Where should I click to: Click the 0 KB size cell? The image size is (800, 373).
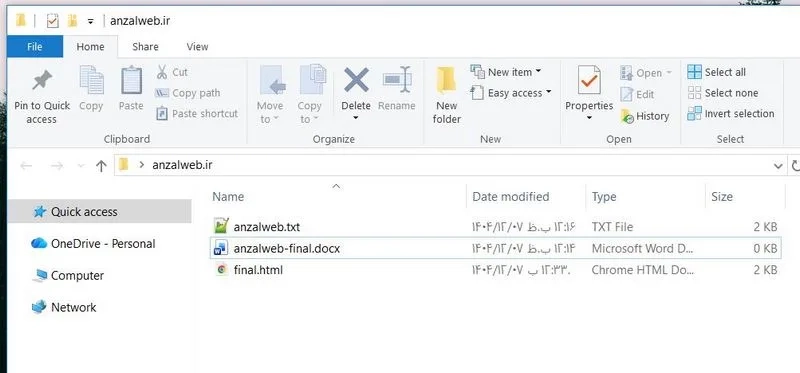tap(765, 248)
